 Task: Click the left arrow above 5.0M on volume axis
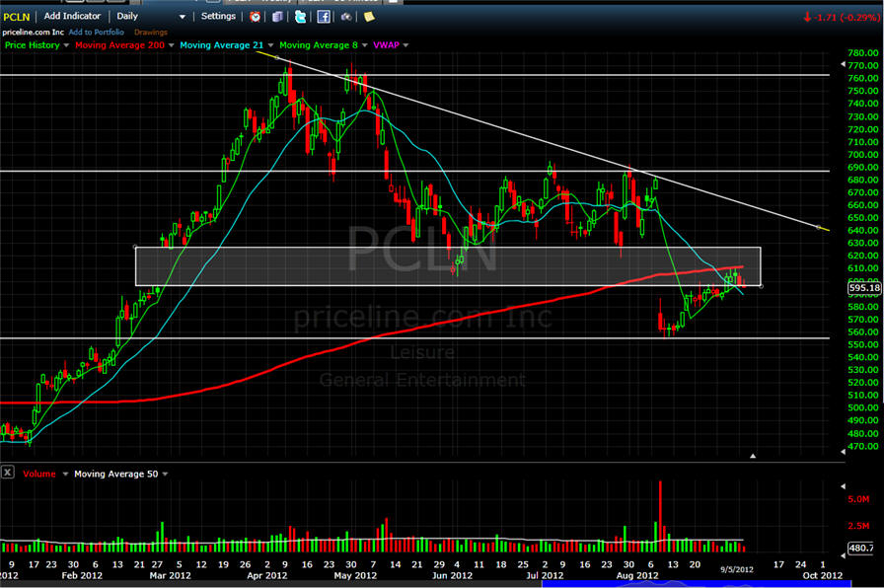(844, 486)
